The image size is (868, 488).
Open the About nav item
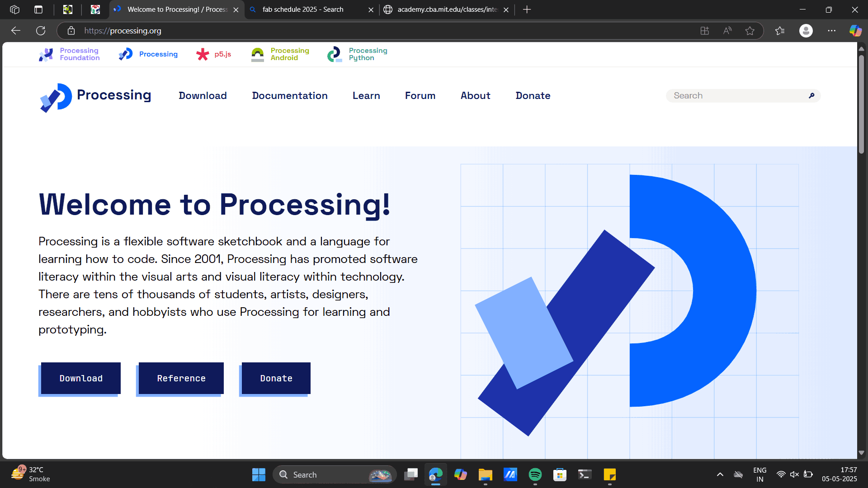pos(475,96)
